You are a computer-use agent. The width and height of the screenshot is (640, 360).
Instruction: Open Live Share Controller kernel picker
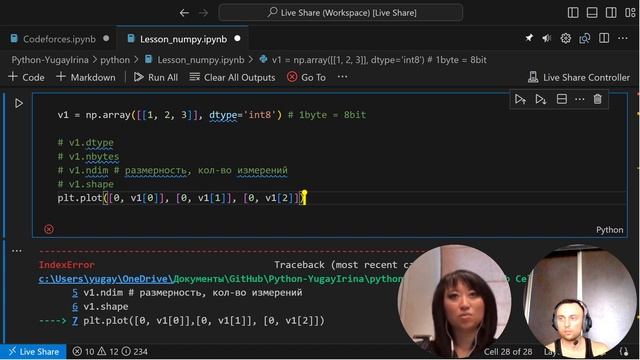pyautogui.click(x=579, y=77)
